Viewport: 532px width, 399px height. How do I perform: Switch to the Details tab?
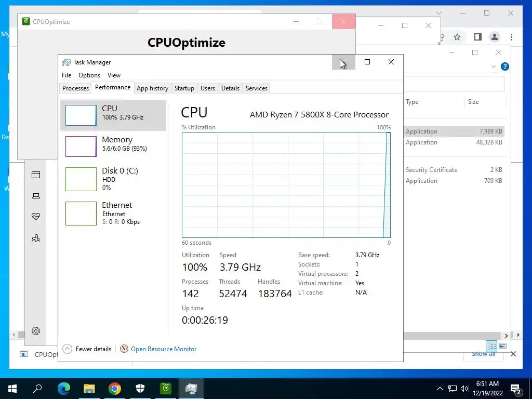pos(230,88)
